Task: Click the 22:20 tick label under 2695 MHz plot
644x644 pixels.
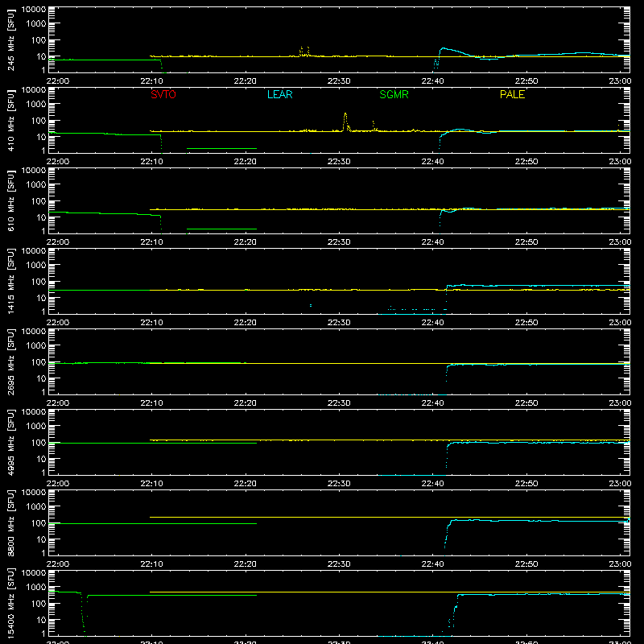Action: [246, 403]
